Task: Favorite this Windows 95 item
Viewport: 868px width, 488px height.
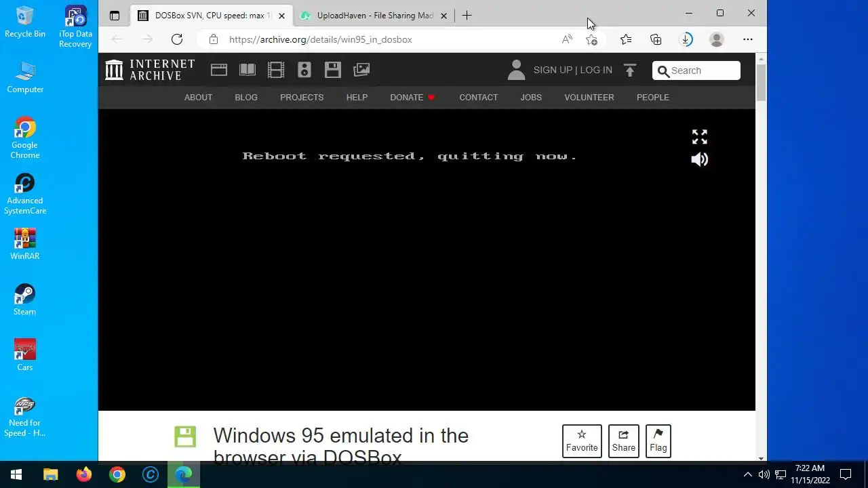Action: [582, 441]
